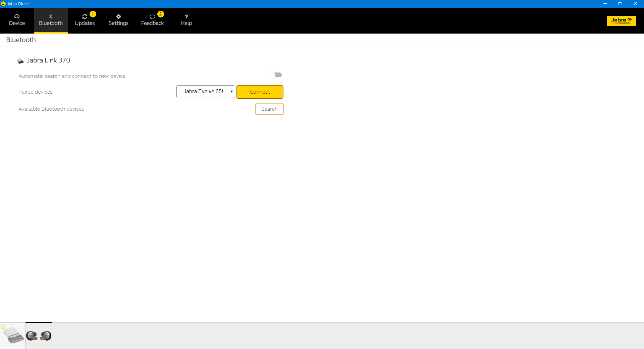
Task: Connect to the paired Jabra Evolve 65t
Action: (x=260, y=92)
